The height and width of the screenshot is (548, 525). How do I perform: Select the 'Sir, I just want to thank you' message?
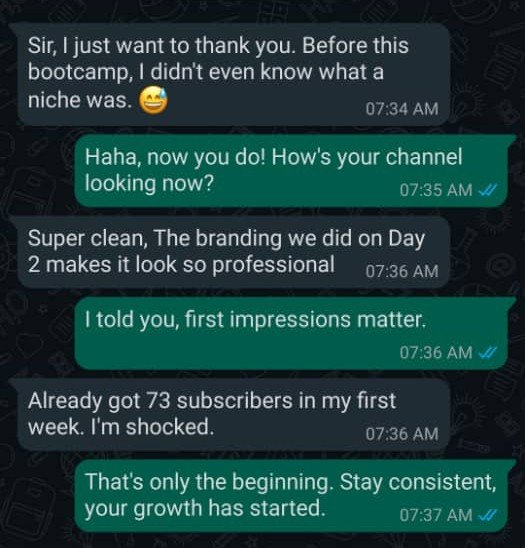click(x=232, y=74)
